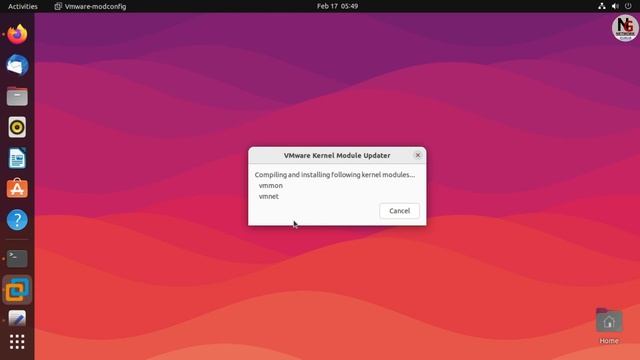Launch LibreOffice Writer from the dock
640x360 pixels.
pyautogui.click(x=17, y=158)
